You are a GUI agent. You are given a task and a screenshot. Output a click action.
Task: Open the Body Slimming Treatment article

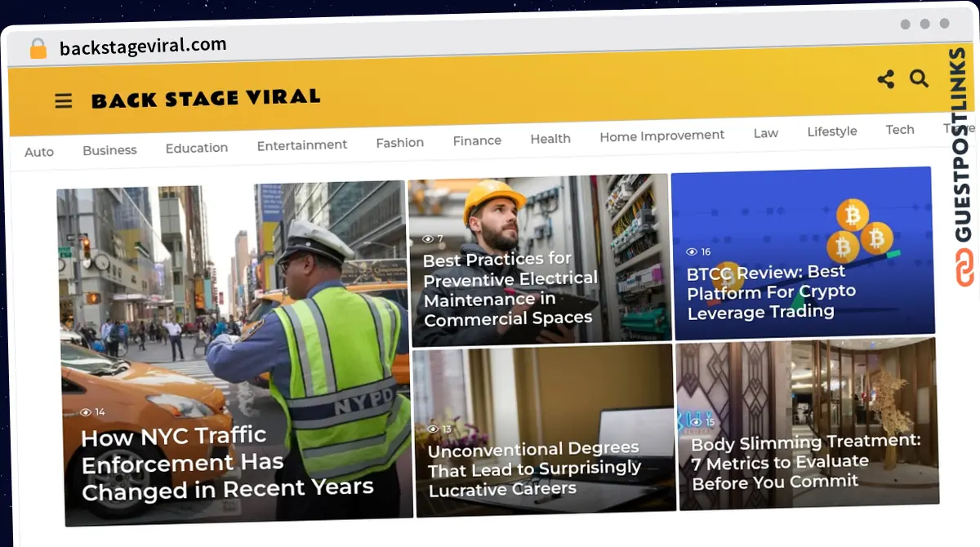[808, 463]
